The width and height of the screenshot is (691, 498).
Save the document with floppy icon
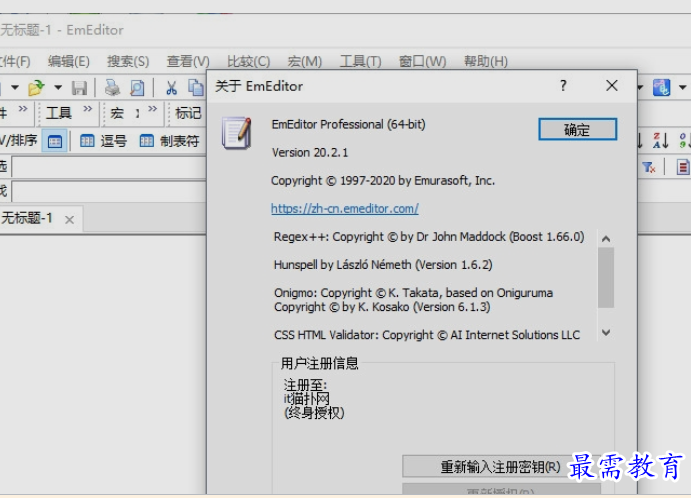[79, 88]
